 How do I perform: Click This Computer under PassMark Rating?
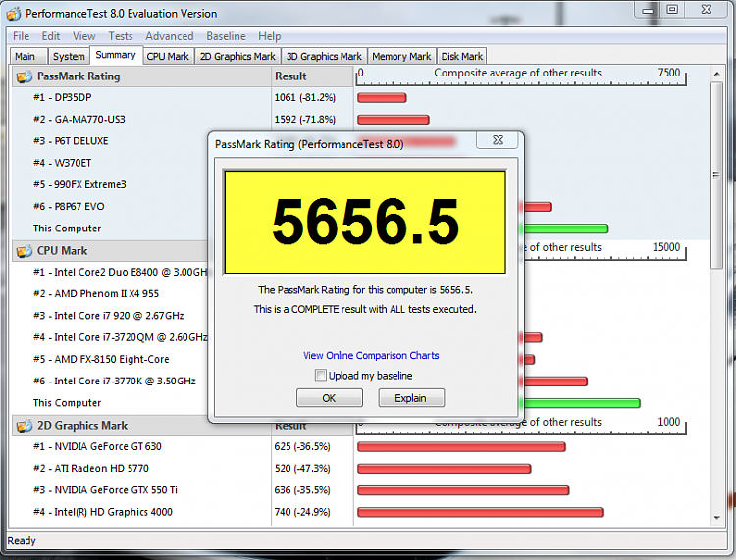[x=67, y=229]
